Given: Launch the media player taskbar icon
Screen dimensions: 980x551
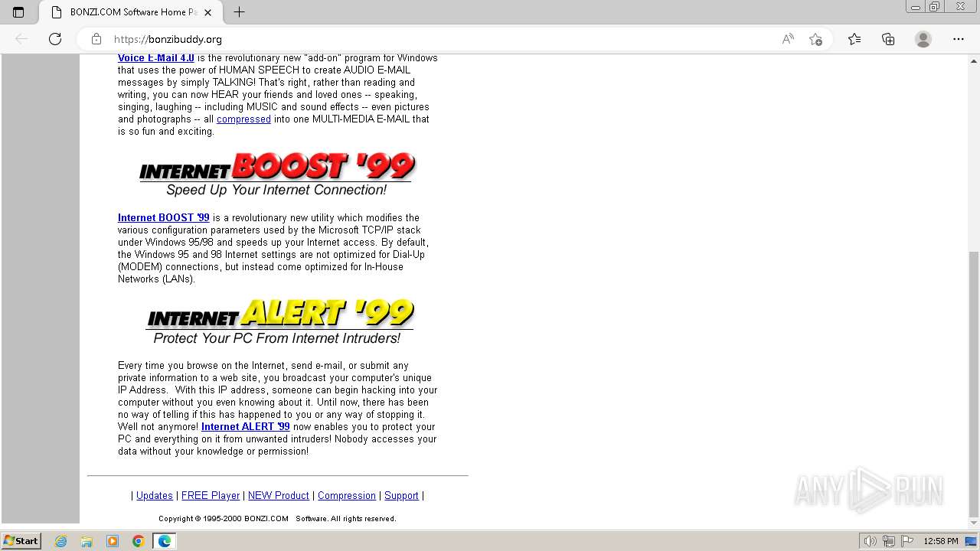Looking at the screenshot, I should [113, 541].
